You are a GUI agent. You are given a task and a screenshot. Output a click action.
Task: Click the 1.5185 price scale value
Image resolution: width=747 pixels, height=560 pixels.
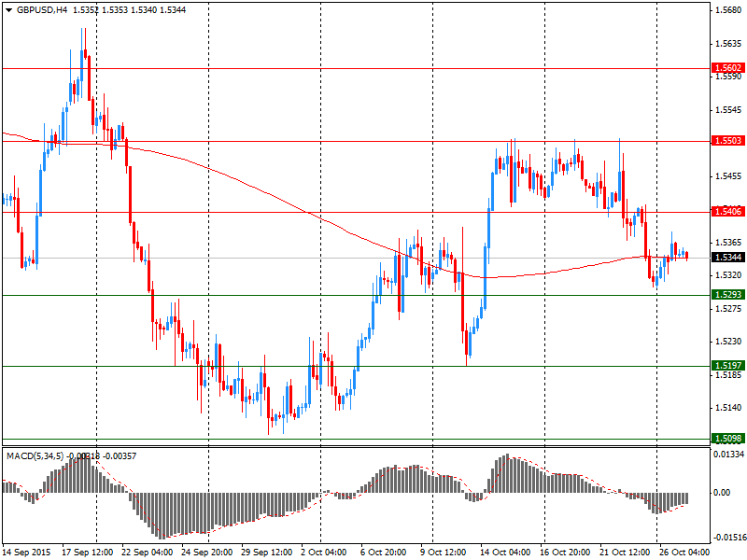click(728, 375)
